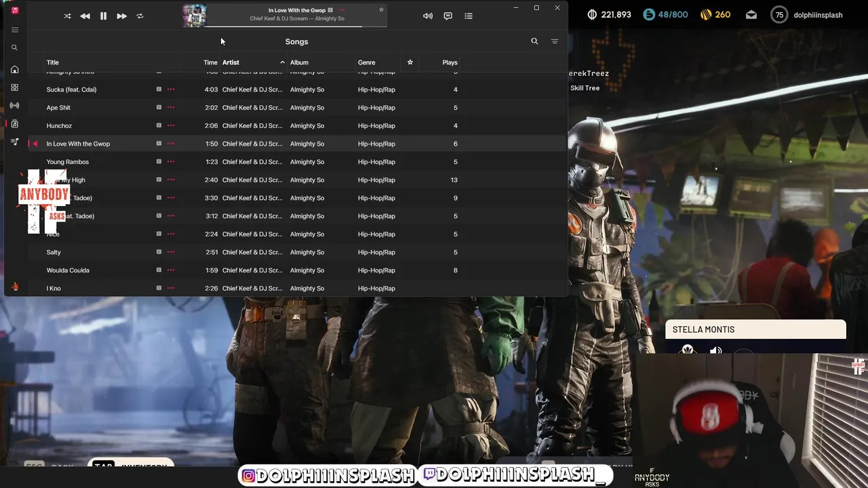Image resolution: width=868 pixels, height=488 pixels.
Task: Open the volume control speaker icon
Action: [x=428, y=16]
